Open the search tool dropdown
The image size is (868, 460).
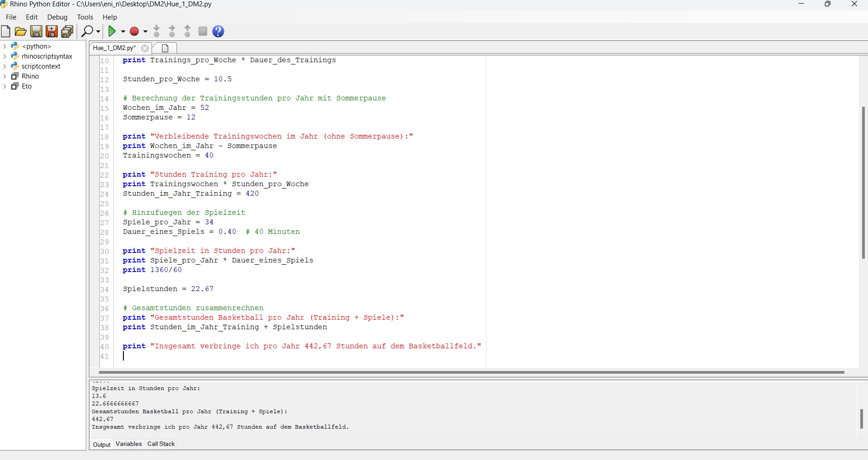98,32
